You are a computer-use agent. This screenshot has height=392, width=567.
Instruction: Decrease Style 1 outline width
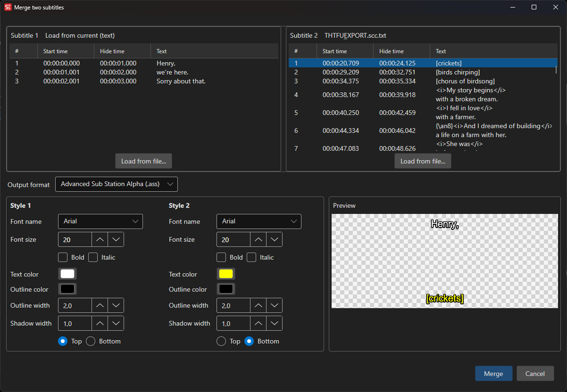(116, 305)
